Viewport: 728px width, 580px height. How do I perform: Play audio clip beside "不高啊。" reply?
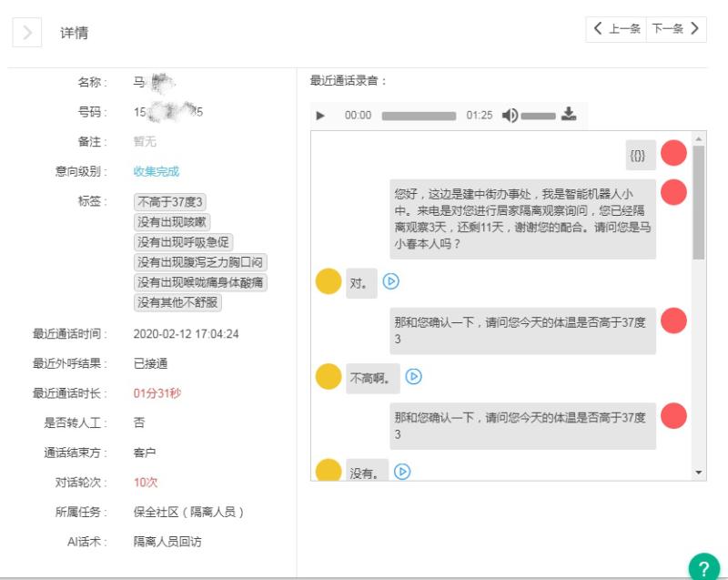pos(413,376)
